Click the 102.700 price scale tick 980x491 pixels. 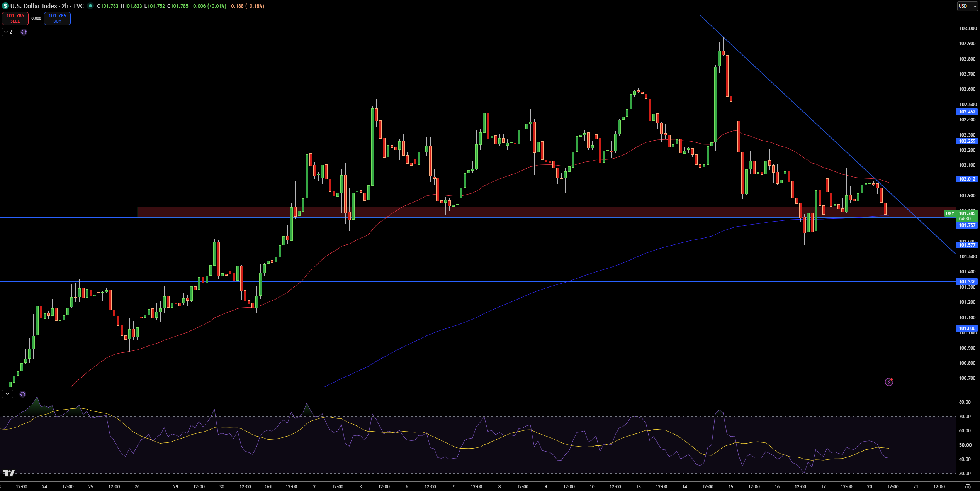[x=968, y=74]
